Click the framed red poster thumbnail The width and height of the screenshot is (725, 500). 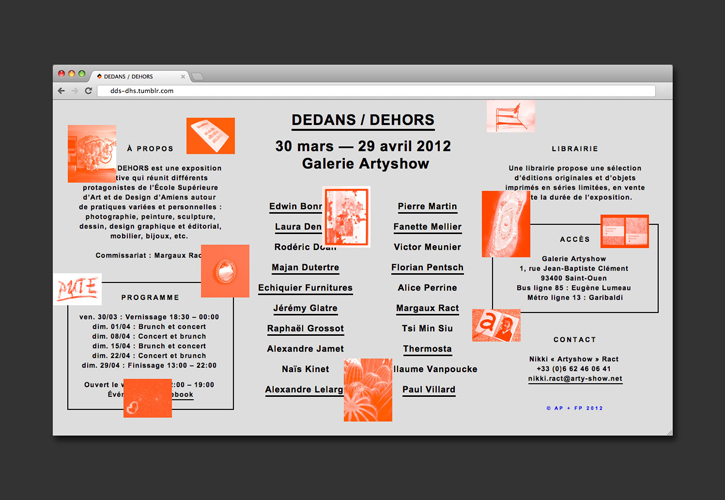click(x=346, y=217)
